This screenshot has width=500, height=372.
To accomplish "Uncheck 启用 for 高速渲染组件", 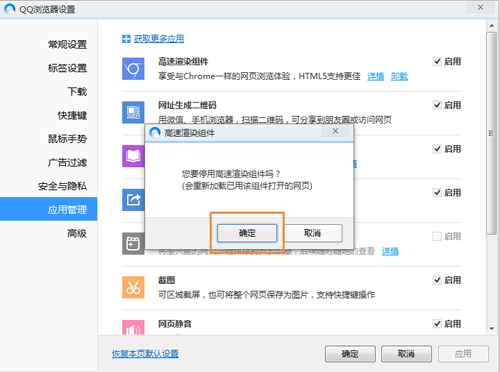I will [x=437, y=61].
